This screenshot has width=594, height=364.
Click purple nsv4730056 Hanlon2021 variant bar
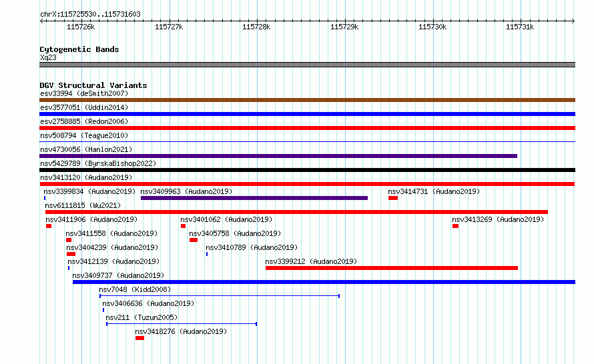point(278,156)
